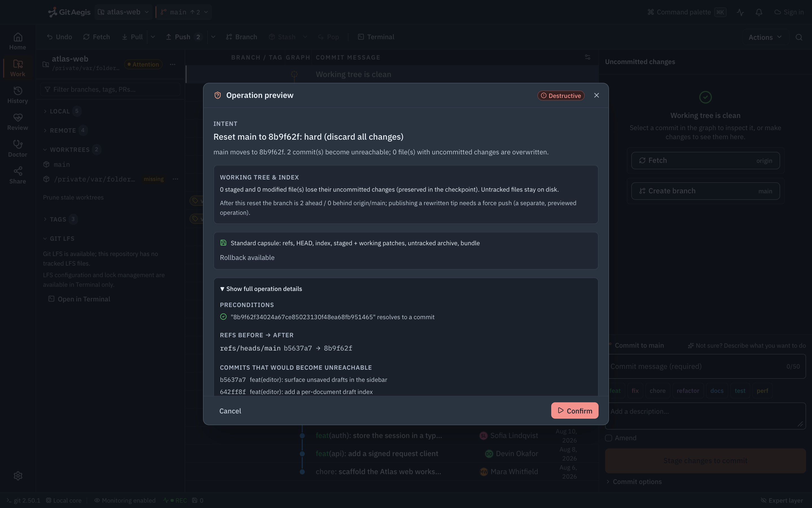Viewport: 812px width, 508px height.
Task: Expand Commit options
Action: coord(634,482)
